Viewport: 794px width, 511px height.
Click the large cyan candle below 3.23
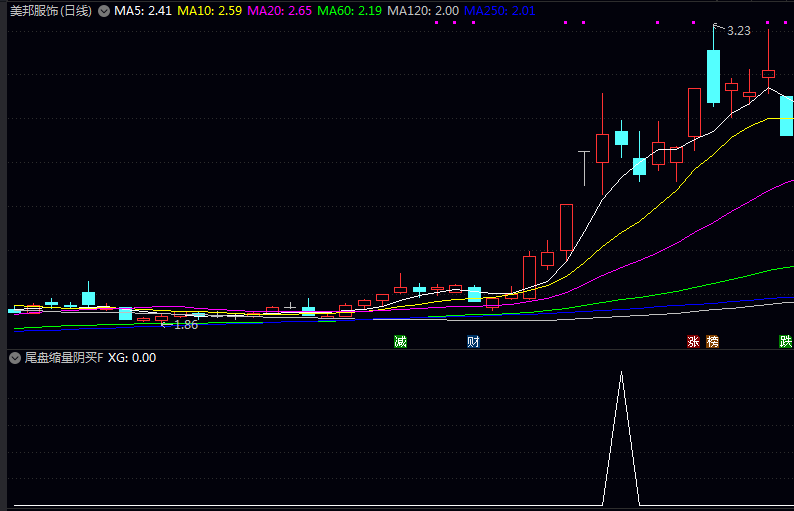coord(713,76)
